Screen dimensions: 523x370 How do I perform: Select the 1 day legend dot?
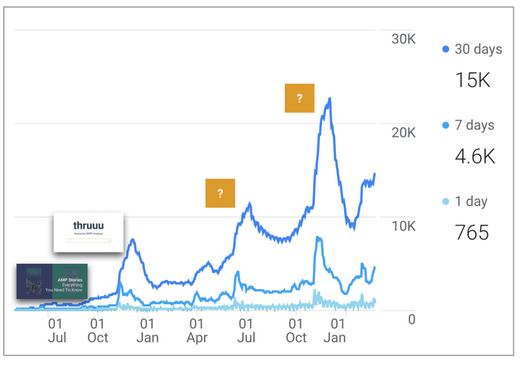(445, 201)
